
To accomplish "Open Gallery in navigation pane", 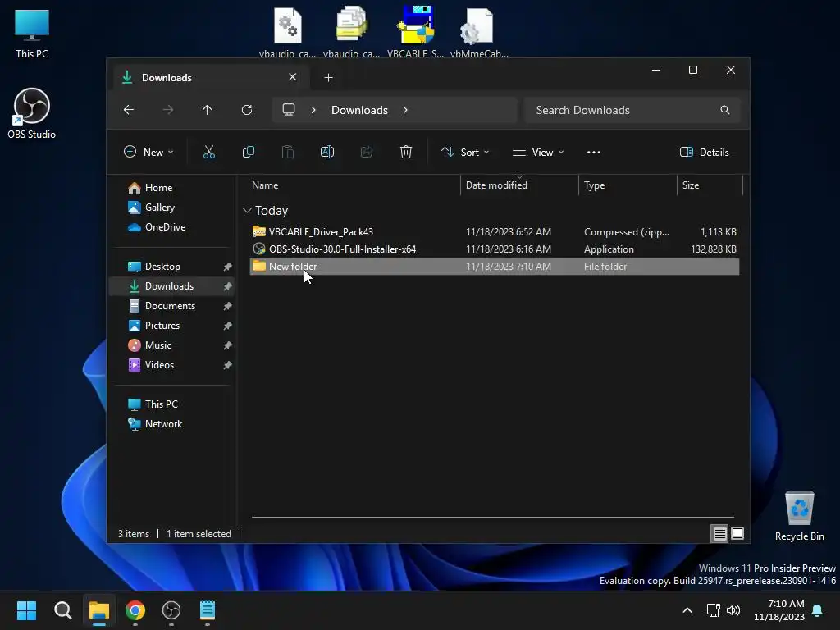I will [x=151, y=208].
